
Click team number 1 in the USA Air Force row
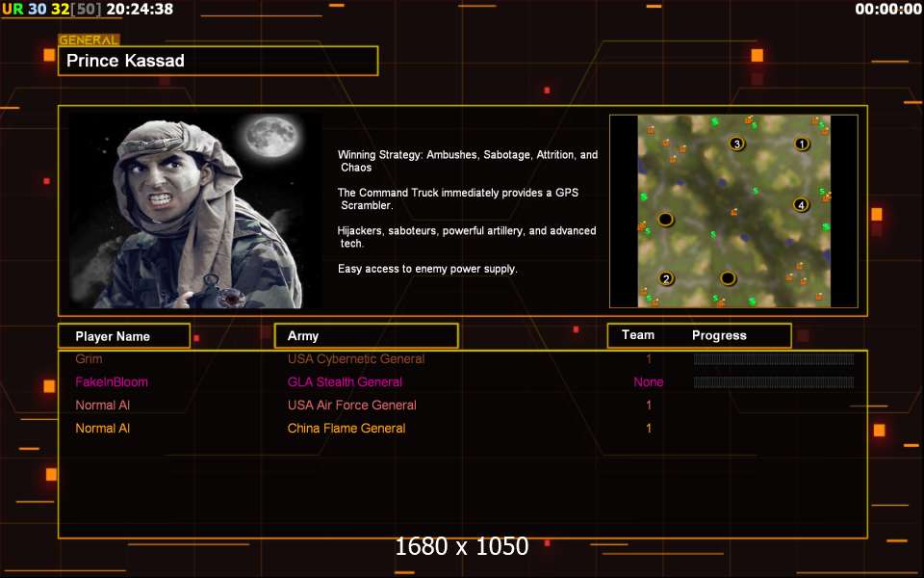pyautogui.click(x=649, y=406)
